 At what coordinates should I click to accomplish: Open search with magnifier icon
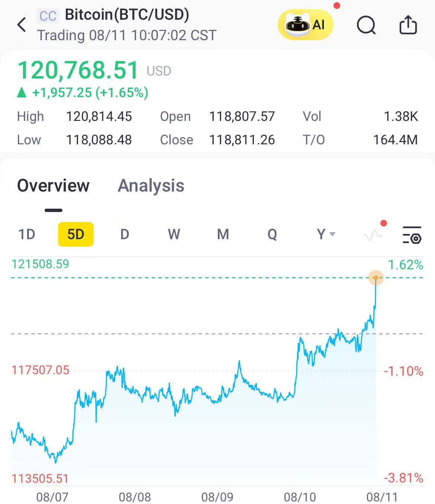(x=366, y=25)
